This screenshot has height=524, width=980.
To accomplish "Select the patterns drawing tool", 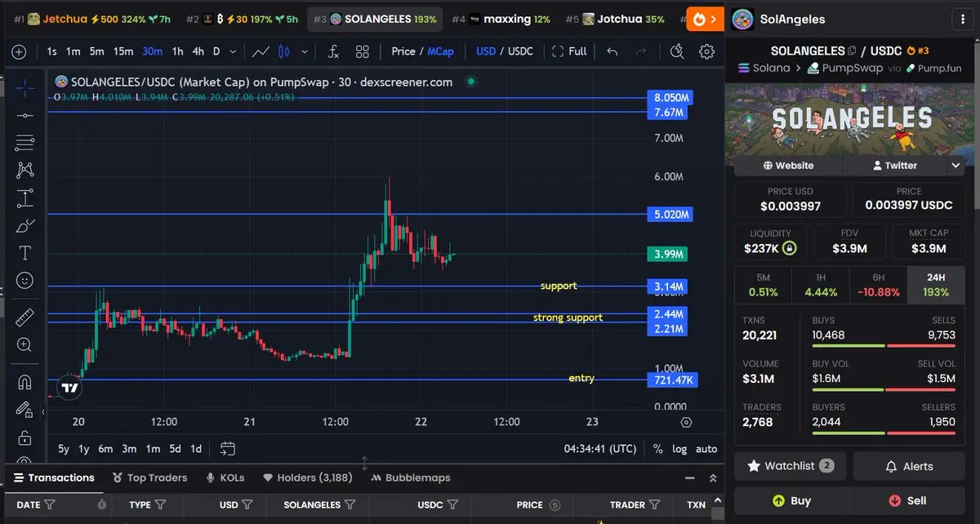I will click(x=25, y=170).
